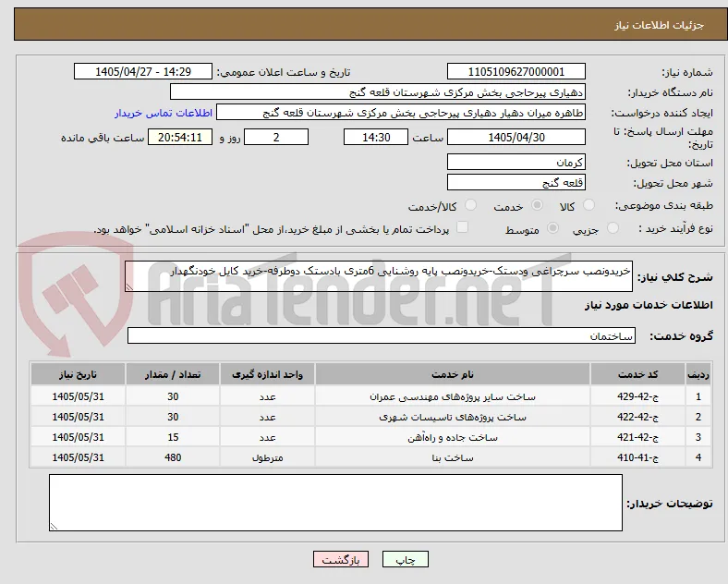
Task: Click the date 1405/05/31 in row 1
Action: 78,396
